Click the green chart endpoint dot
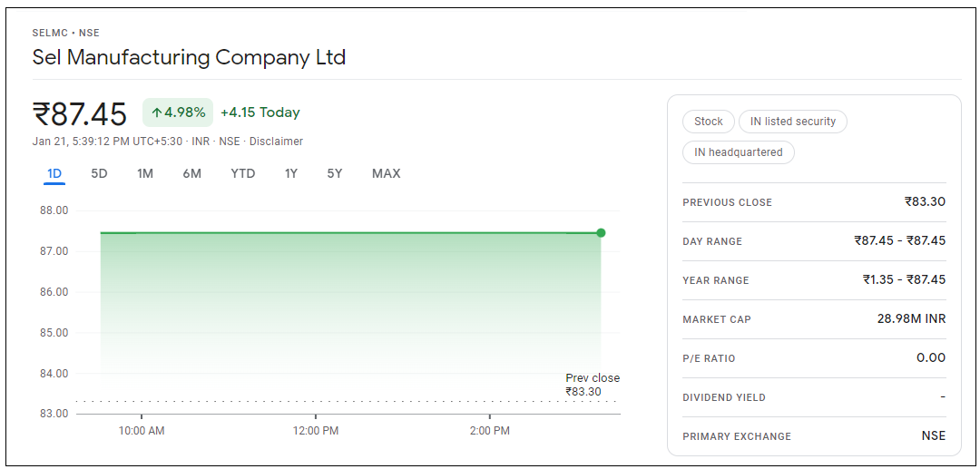The height and width of the screenshot is (469, 980). point(601,233)
